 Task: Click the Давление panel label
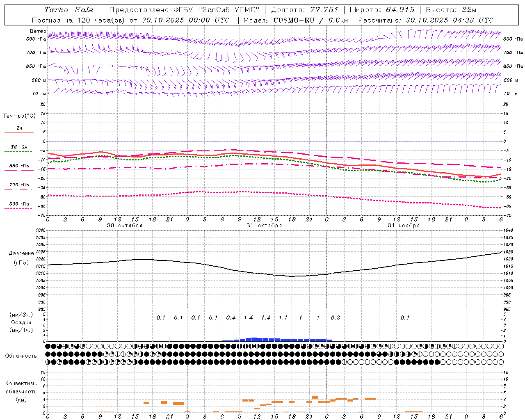click(x=21, y=253)
